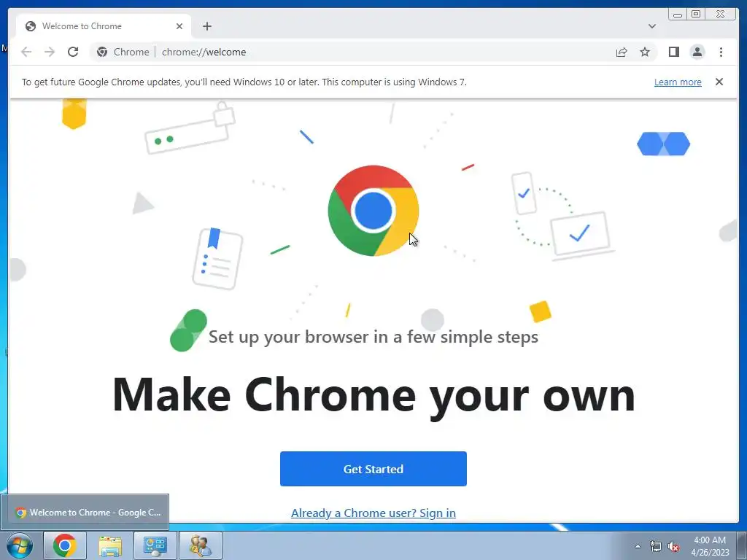Click the Chrome taskbar icon

click(x=65, y=545)
